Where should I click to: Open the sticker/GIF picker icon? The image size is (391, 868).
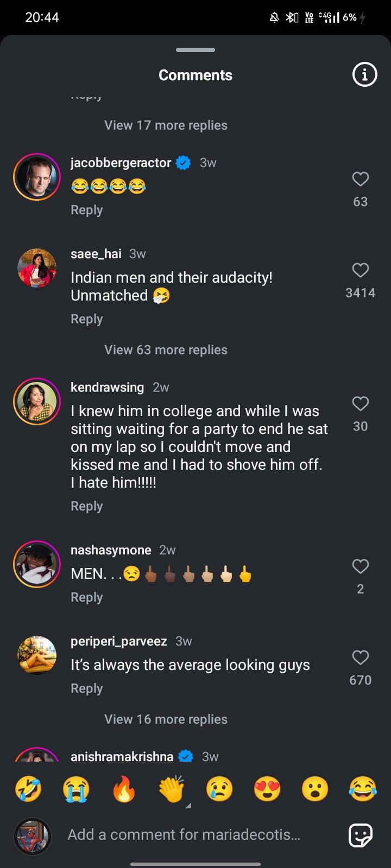[360, 835]
